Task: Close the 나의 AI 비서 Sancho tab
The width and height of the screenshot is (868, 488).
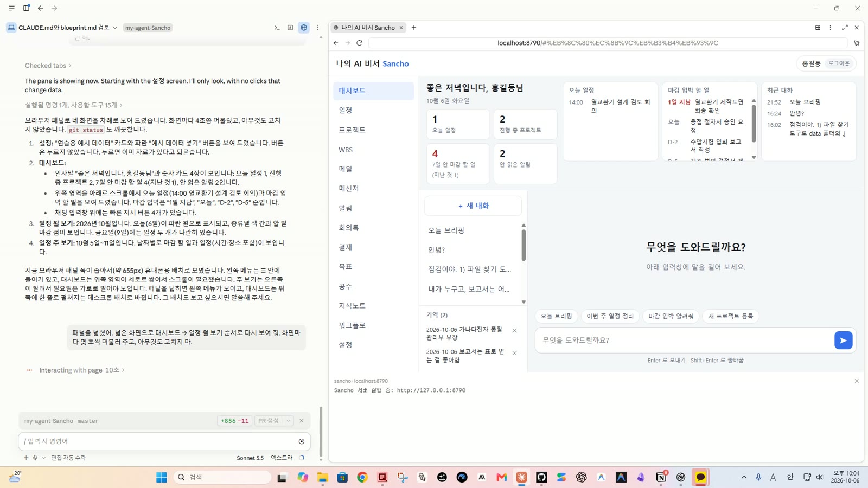Action: coord(401,28)
